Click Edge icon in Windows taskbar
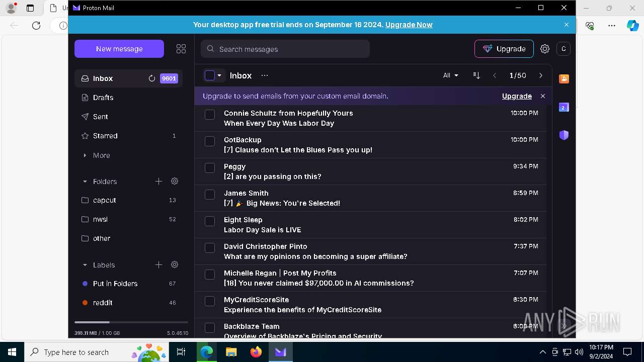Screen dimensions: 644x362 click(x=207, y=352)
